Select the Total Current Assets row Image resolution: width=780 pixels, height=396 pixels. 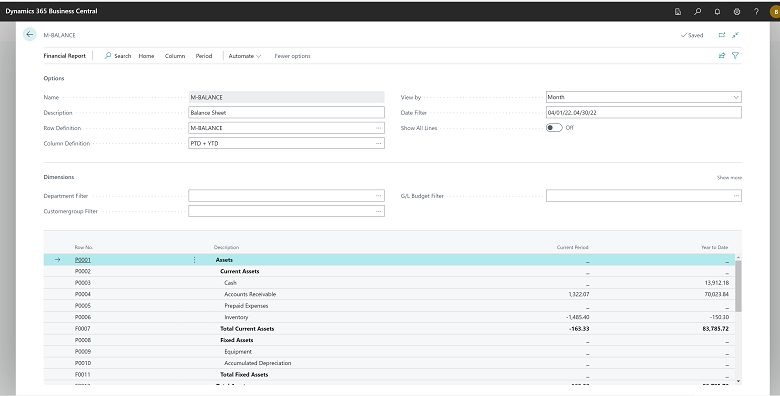coord(389,328)
